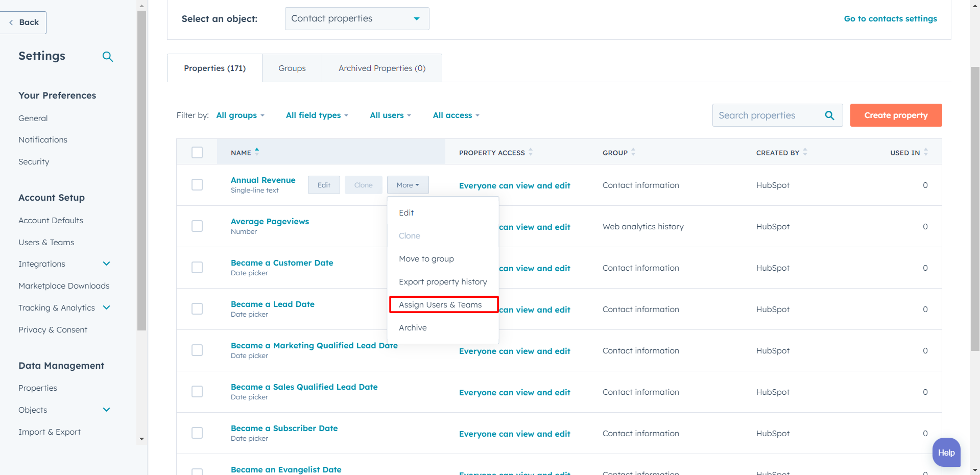This screenshot has height=475, width=980.
Task: Click the search icon in Search properties field
Action: pyautogui.click(x=829, y=115)
